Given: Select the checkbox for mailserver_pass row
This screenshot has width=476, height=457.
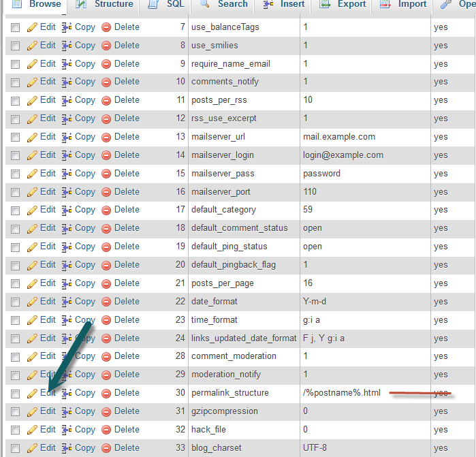Looking at the screenshot, I should coord(15,174).
